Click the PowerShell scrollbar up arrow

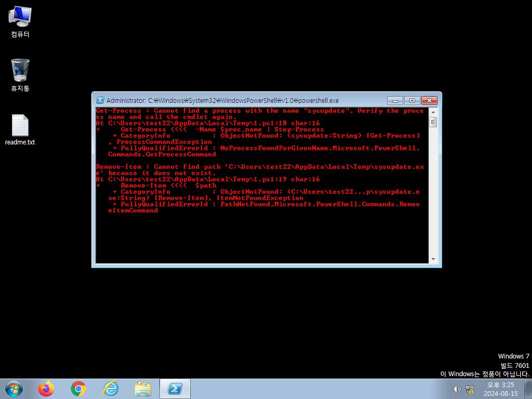click(433, 112)
